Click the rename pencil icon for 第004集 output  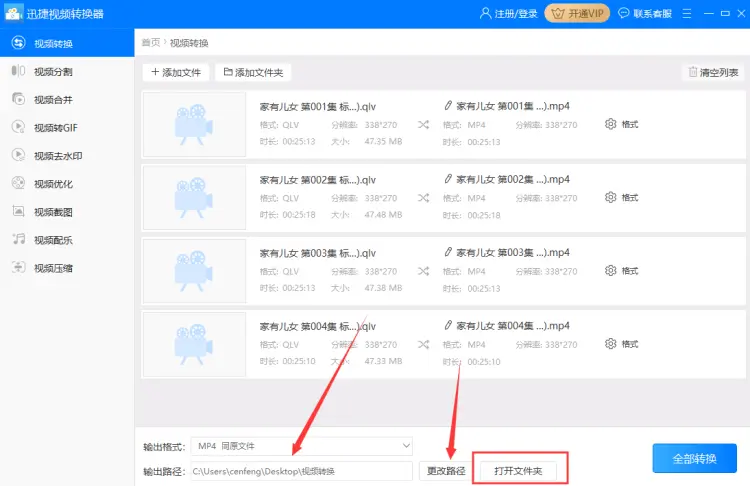(448, 325)
